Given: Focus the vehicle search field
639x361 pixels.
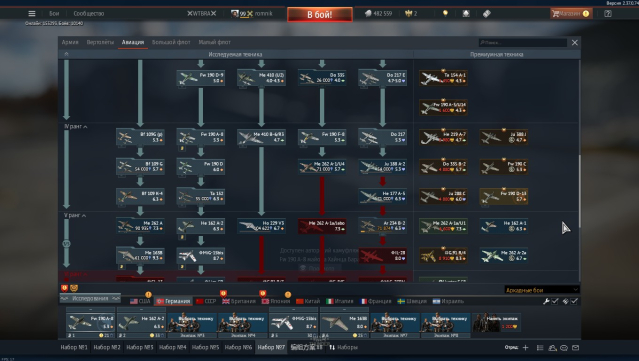Looking at the screenshot, I should [523, 42].
